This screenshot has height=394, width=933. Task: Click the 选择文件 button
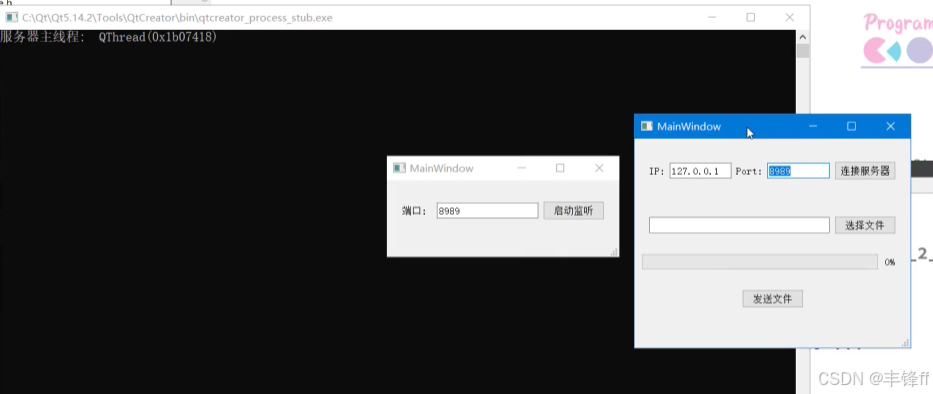coord(865,226)
